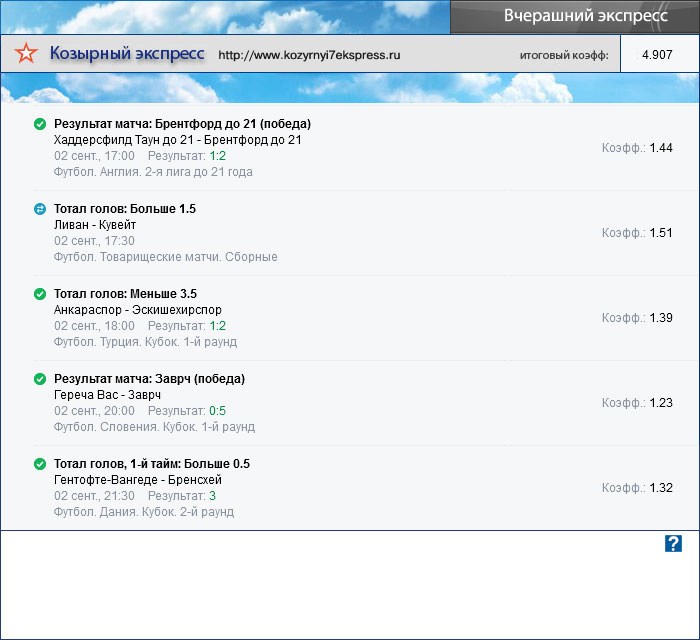
Task: Click the итоговый коэфф label
Action: [x=564, y=55]
